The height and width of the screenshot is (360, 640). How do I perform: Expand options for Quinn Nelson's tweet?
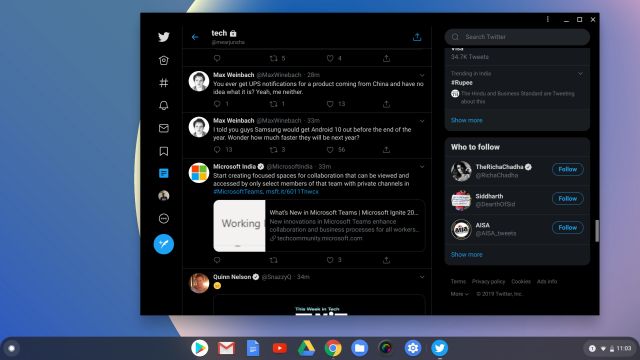[422, 277]
